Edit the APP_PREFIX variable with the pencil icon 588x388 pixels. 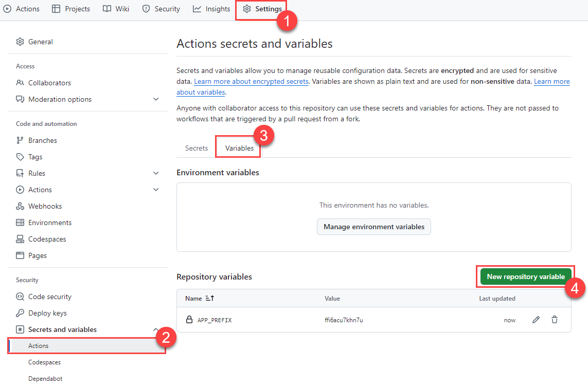[x=536, y=320]
